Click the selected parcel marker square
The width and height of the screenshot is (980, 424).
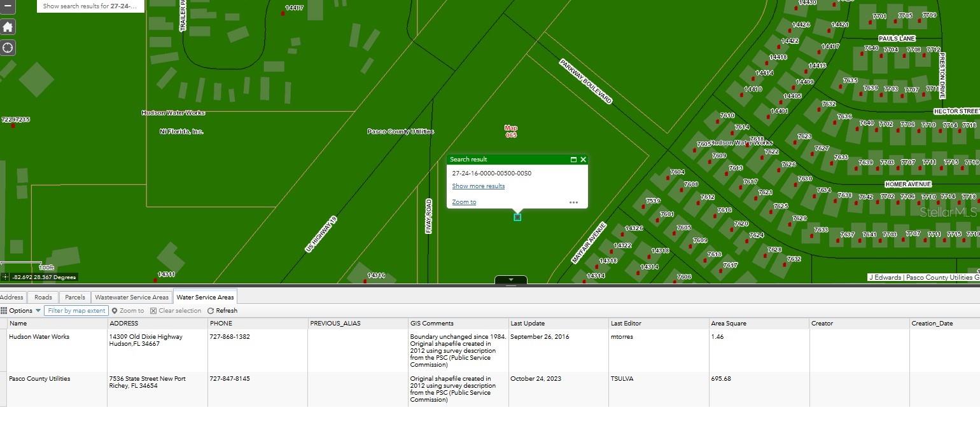[517, 217]
